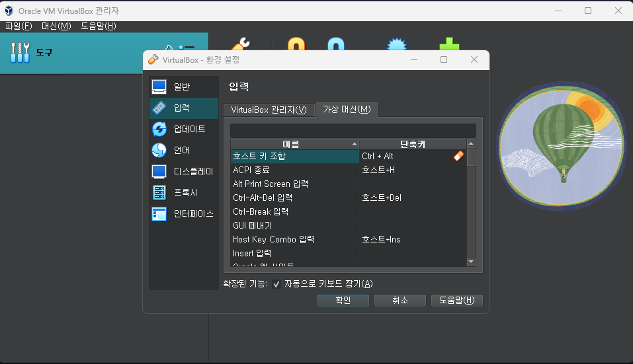Viewport: 633px width, 364px height.
Task: Minimize the 환경 설정 dialog window
Action: [x=414, y=59]
